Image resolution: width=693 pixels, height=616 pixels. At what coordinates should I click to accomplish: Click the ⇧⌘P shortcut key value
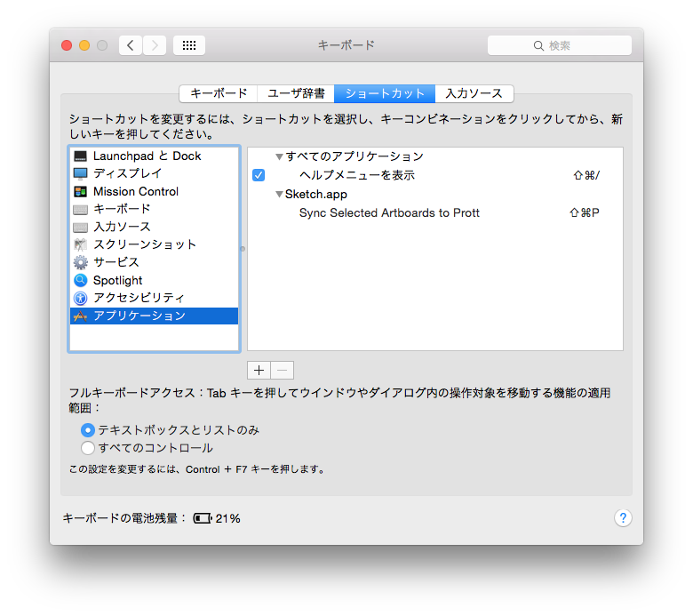tap(585, 212)
